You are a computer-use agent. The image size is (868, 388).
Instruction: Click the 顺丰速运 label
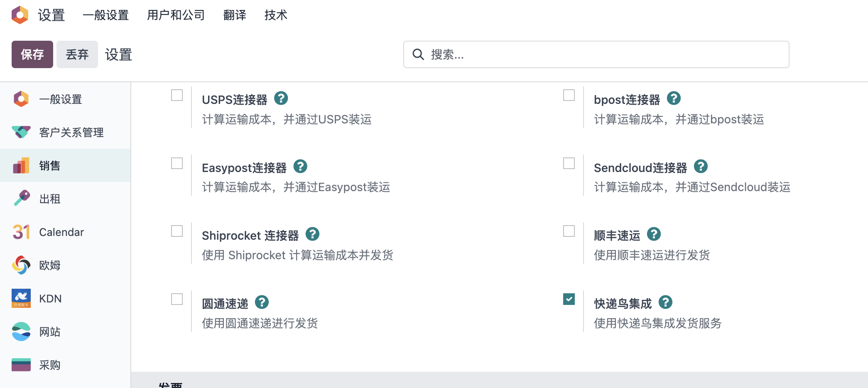pyautogui.click(x=617, y=236)
